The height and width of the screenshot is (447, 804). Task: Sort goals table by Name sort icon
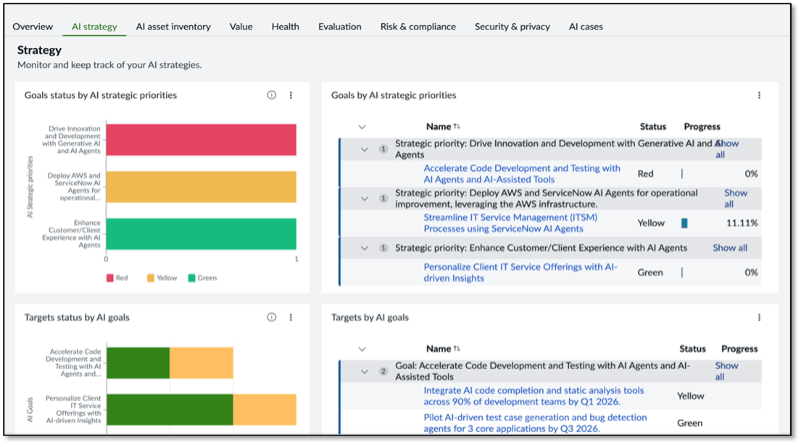pos(457,127)
